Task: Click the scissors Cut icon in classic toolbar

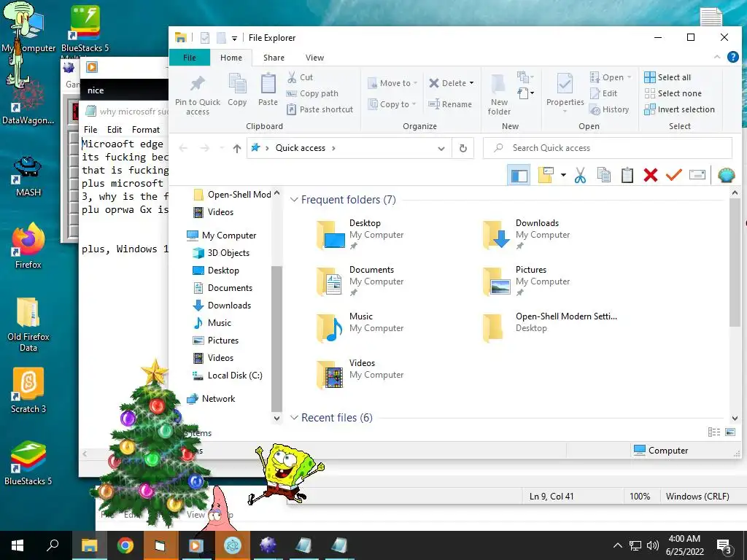Action: [580, 175]
